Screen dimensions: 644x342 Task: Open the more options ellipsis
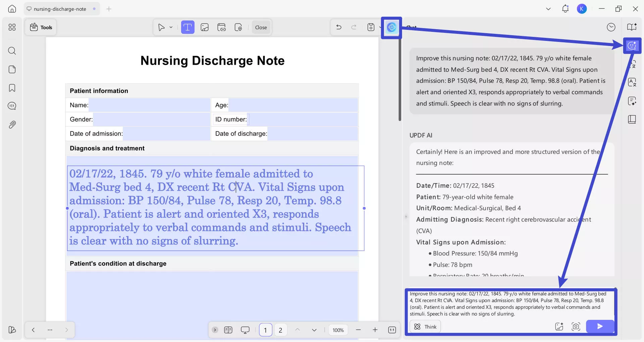pyautogui.click(x=50, y=330)
